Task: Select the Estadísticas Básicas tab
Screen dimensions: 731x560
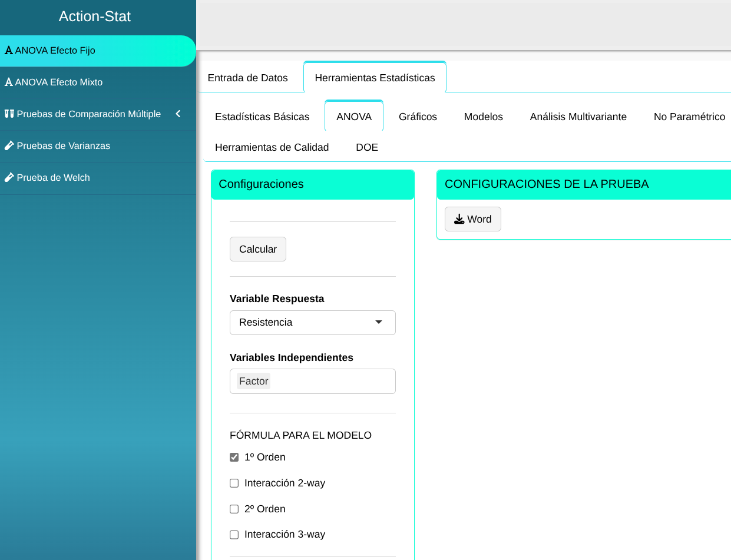Action: click(262, 117)
